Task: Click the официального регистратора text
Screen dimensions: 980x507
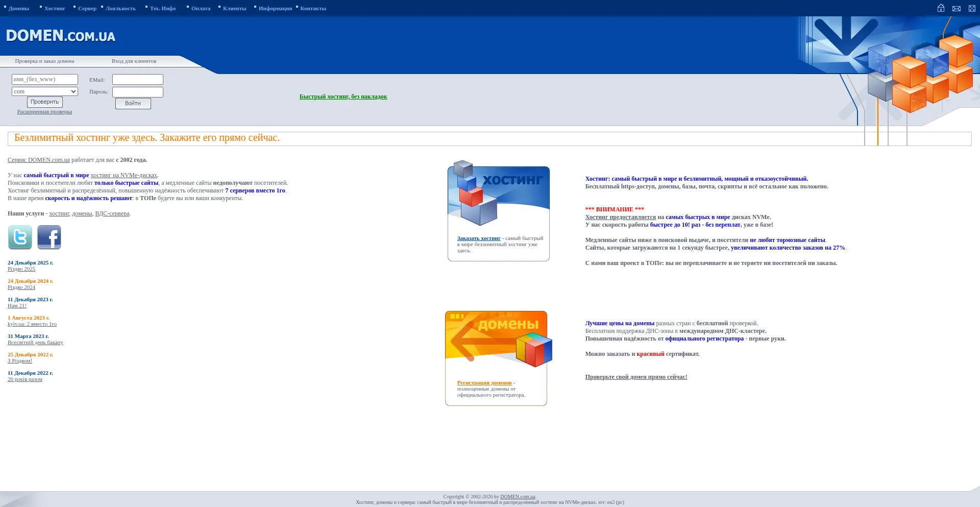Action: tap(704, 339)
